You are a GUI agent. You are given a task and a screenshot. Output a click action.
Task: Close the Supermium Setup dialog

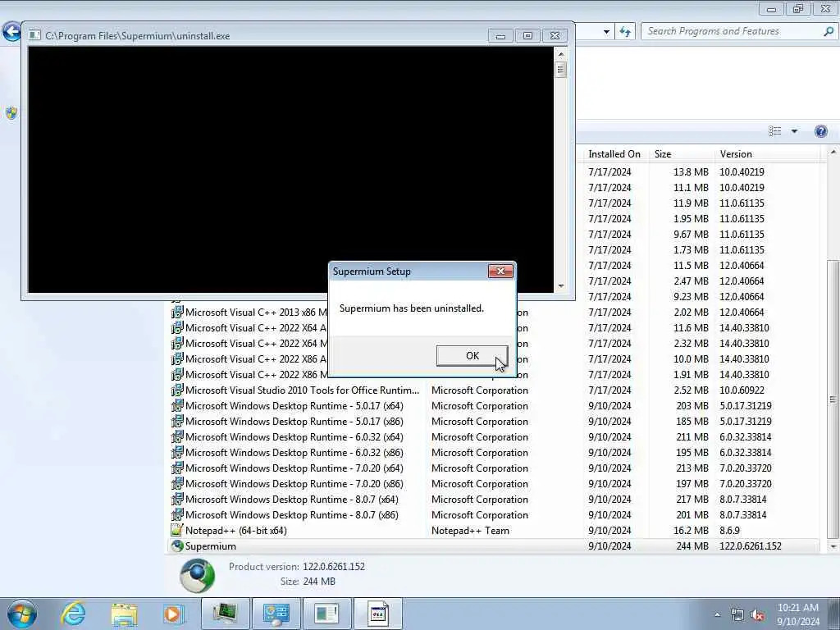500,271
